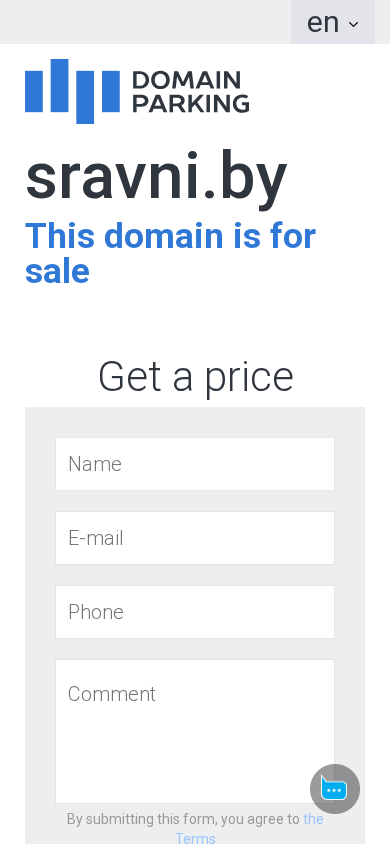Focus the Phone input field
Image resolution: width=390 pixels, height=844 pixels.
[195, 612]
